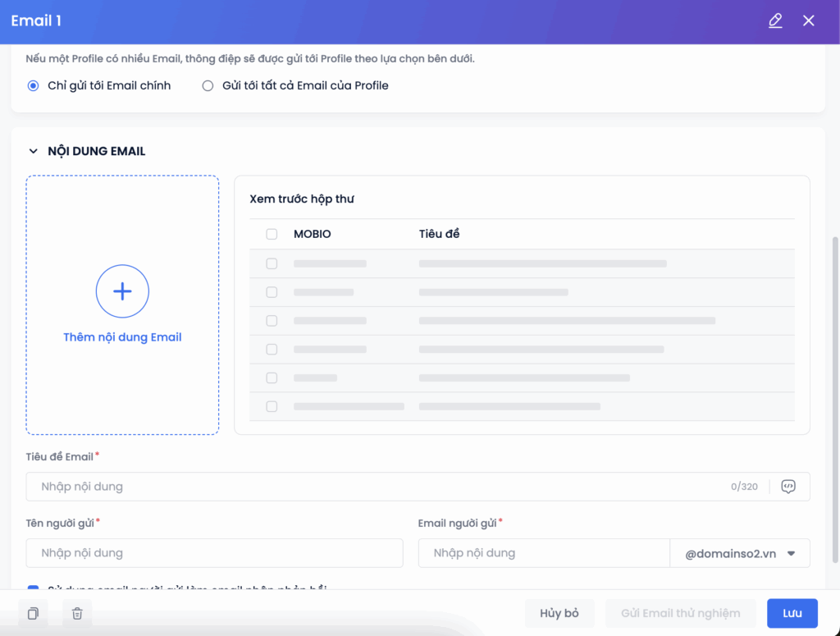
Task: Focus the Tên người gửi input field
Action: tap(214, 553)
